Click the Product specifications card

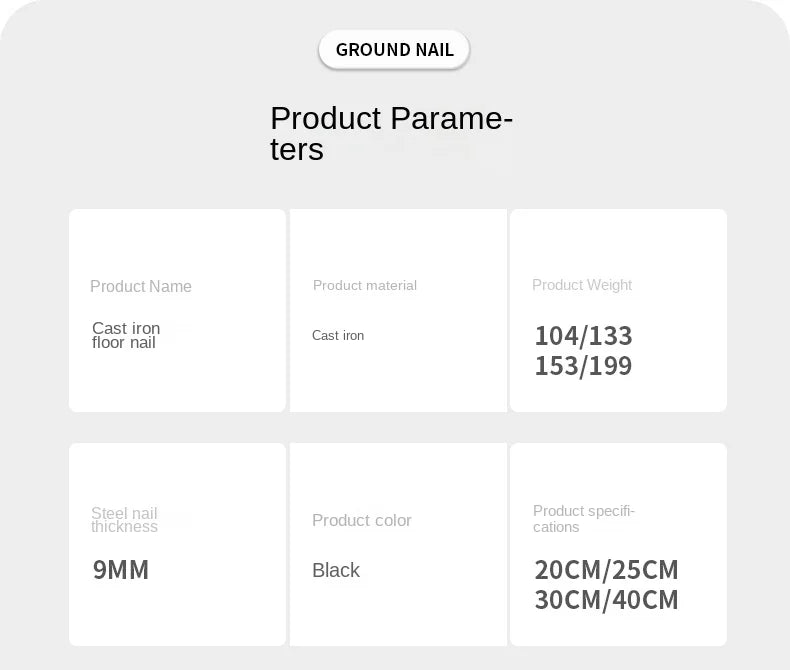coord(618,544)
